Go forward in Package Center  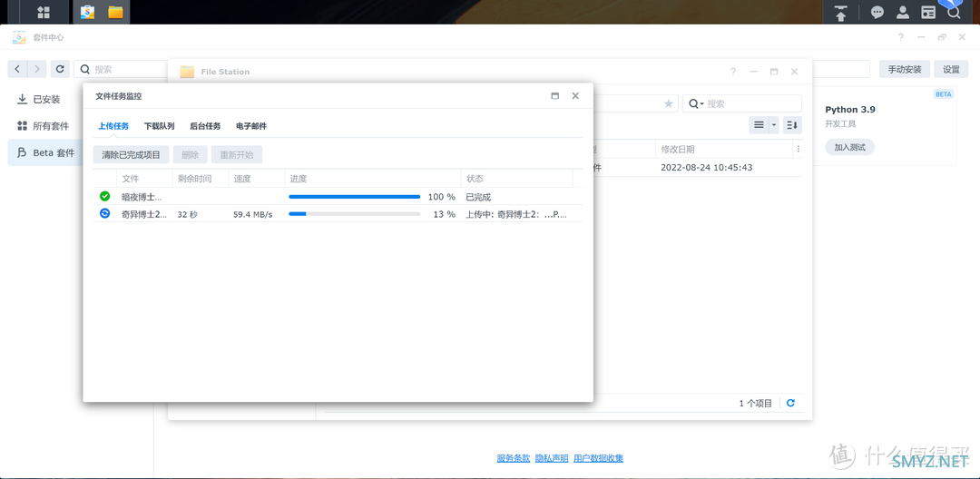point(37,69)
